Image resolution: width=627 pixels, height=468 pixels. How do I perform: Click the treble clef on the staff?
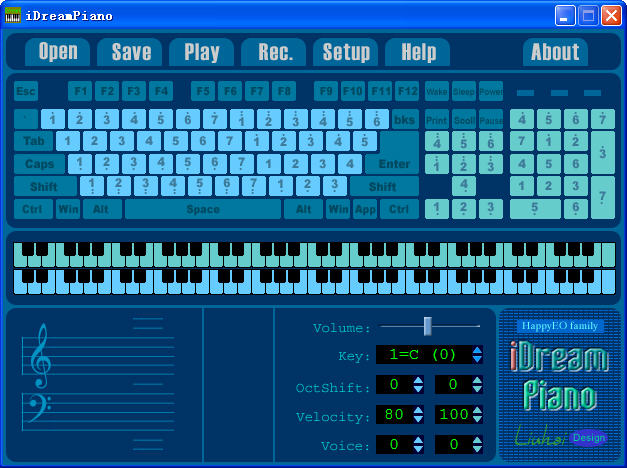point(40,356)
